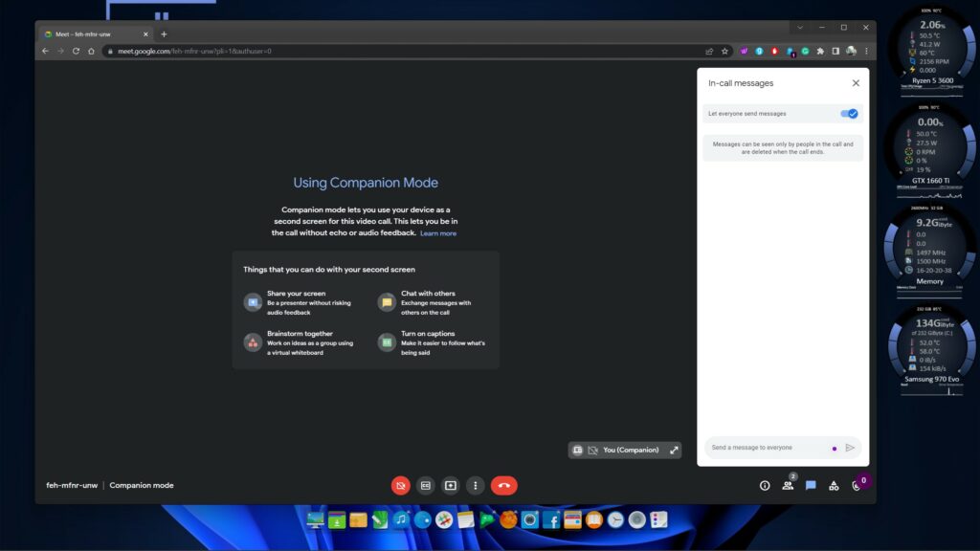This screenshot has height=551, width=980.
Task: Open the Activities shapes icon
Action: [x=834, y=485]
